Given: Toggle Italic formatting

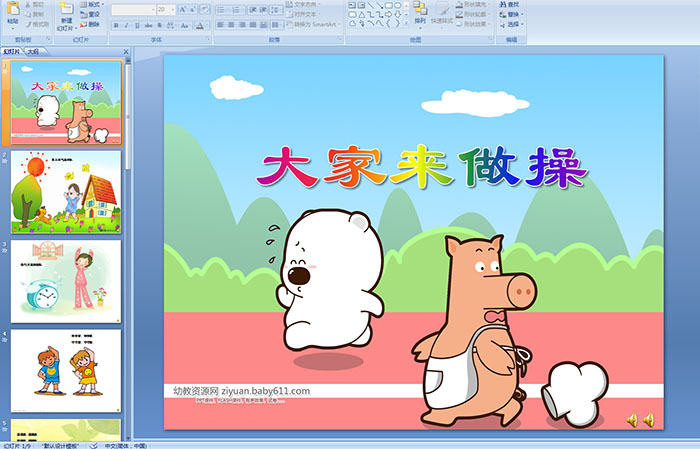Looking at the screenshot, I should tap(126, 25).
